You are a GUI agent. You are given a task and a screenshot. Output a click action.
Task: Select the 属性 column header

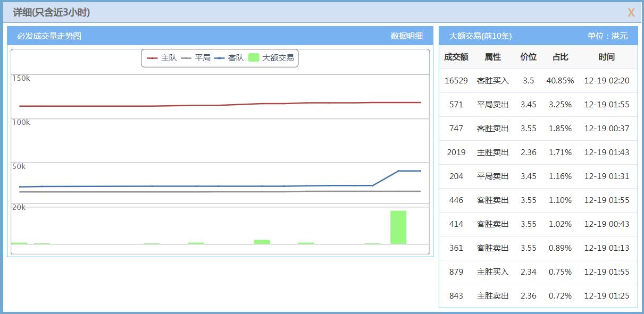coord(492,57)
